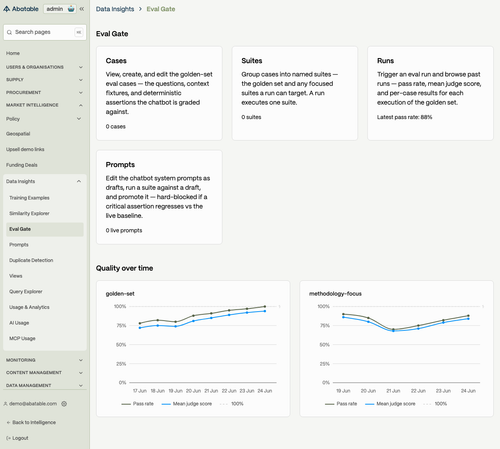Image resolution: width=500 pixels, height=449 pixels.
Task: Click the search magnifier icon
Action: click(x=9, y=32)
